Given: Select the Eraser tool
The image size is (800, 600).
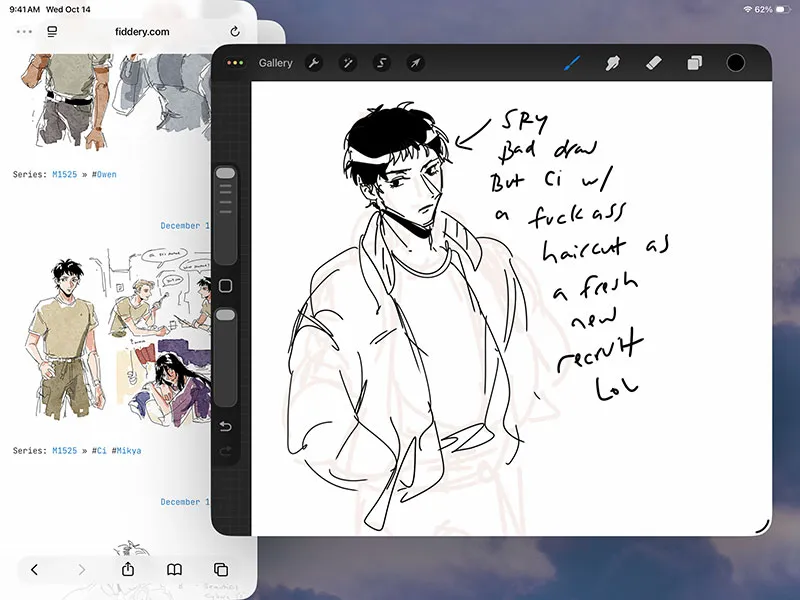Looking at the screenshot, I should pyautogui.click(x=654, y=63).
